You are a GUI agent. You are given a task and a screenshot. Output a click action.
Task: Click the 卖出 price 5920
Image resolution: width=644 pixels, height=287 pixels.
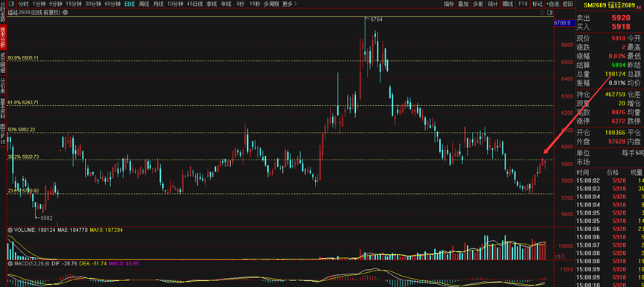point(621,18)
